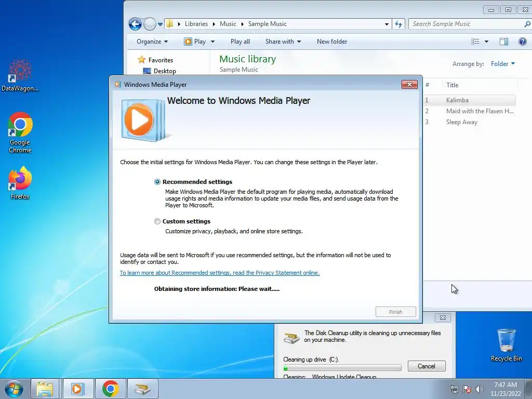Click the Libraries breadcrumb in the address bar
The height and width of the screenshot is (399, 532).
click(196, 24)
